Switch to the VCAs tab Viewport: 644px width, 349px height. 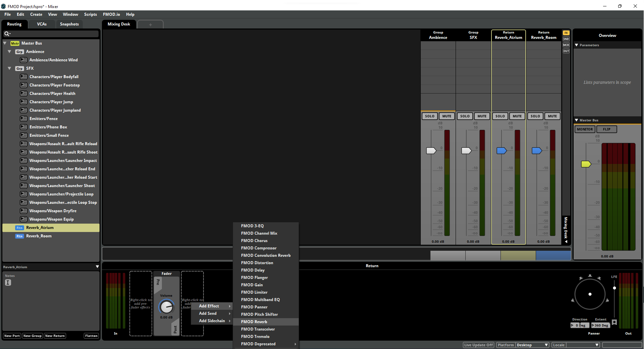point(42,24)
